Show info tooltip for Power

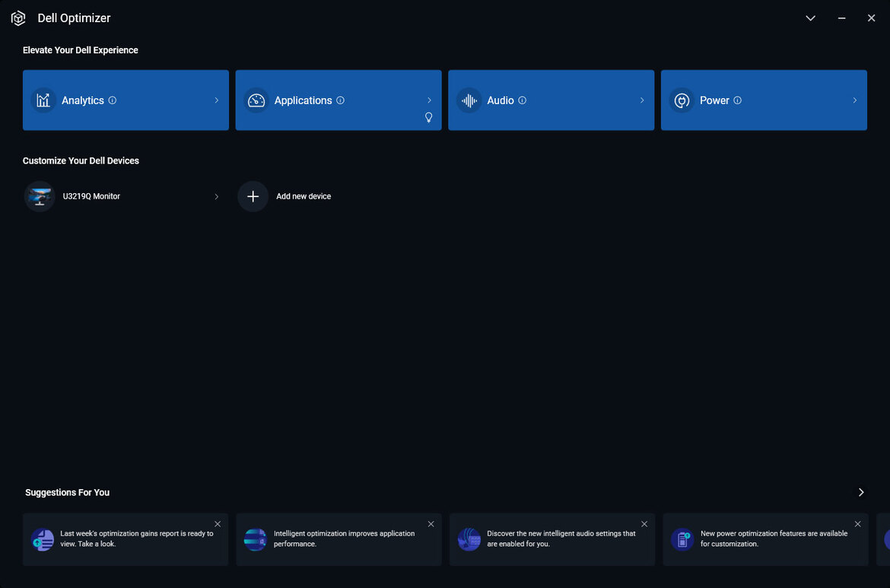(x=737, y=100)
